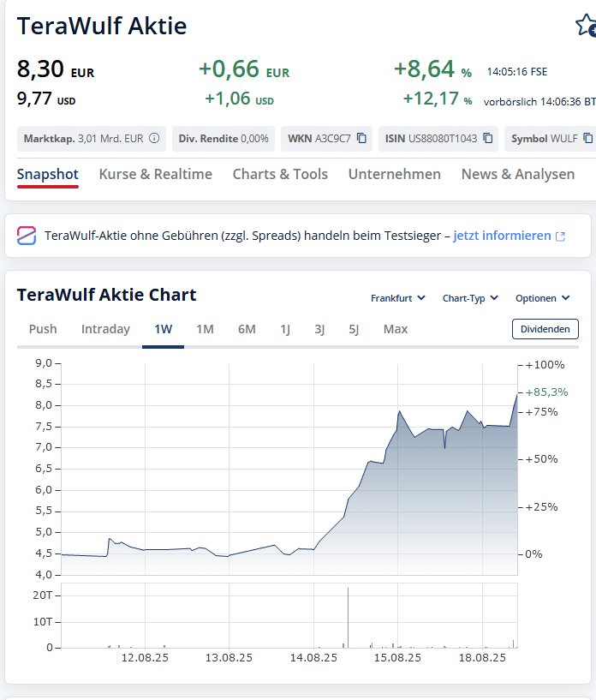
Task: Select the Max chart period
Action: [396, 329]
